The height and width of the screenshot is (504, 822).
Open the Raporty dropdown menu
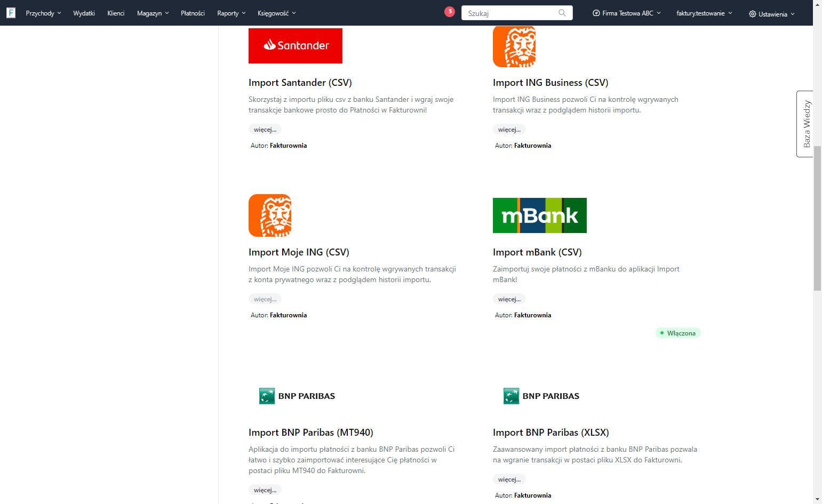pyautogui.click(x=232, y=13)
